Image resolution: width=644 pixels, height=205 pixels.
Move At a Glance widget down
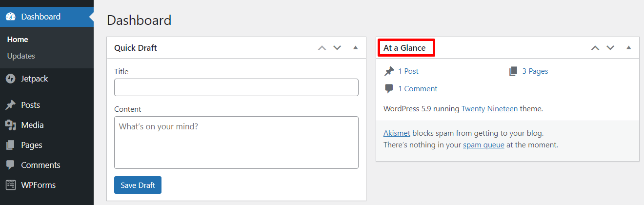(x=610, y=48)
